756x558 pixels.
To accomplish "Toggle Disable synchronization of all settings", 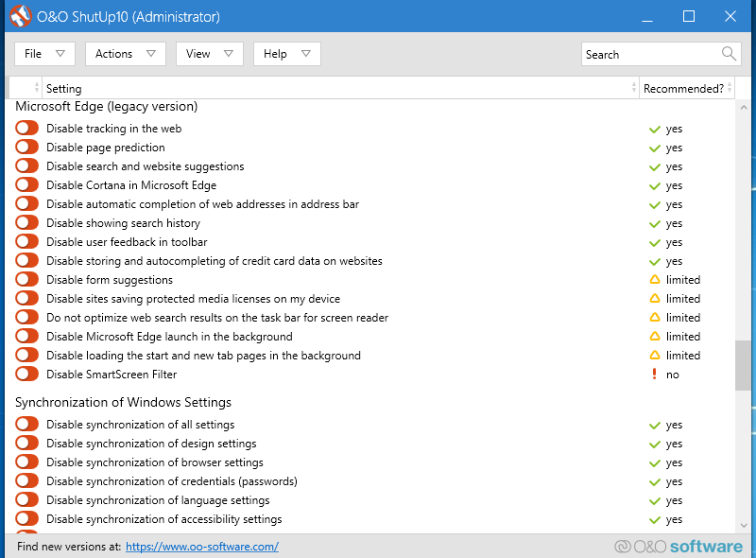I will (26, 424).
